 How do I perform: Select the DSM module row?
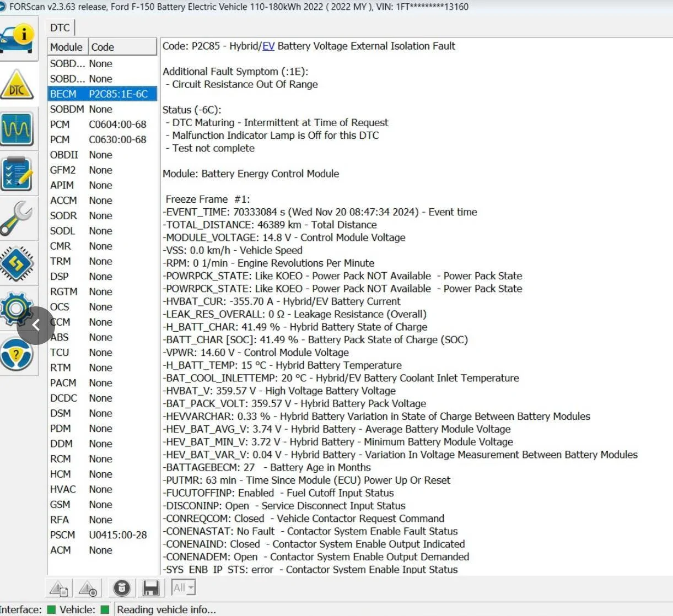click(103, 413)
